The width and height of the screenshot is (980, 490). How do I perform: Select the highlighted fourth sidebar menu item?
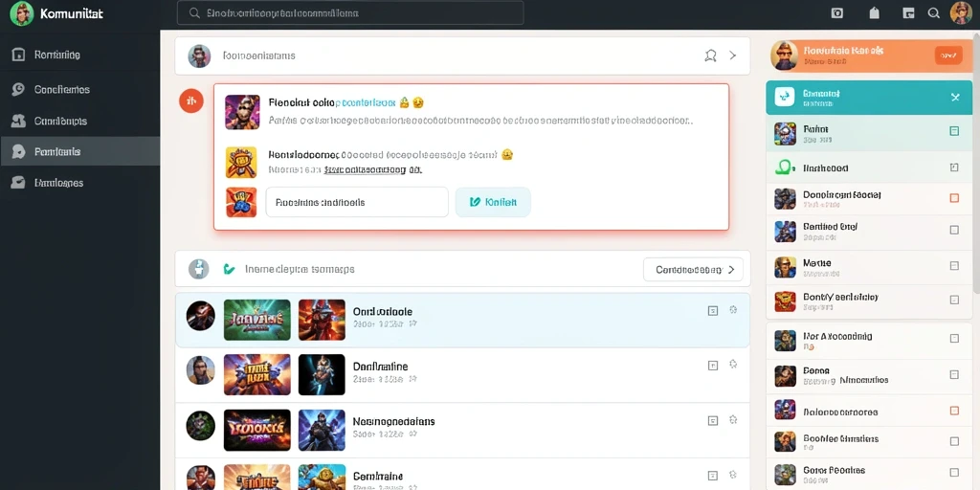tap(80, 151)
